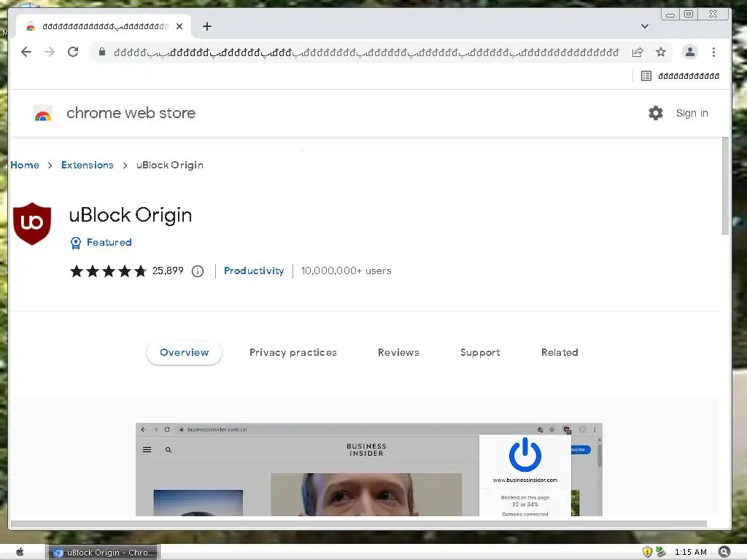
Task: Open a new tab with the plus button
Action: [x=206, y=26]
